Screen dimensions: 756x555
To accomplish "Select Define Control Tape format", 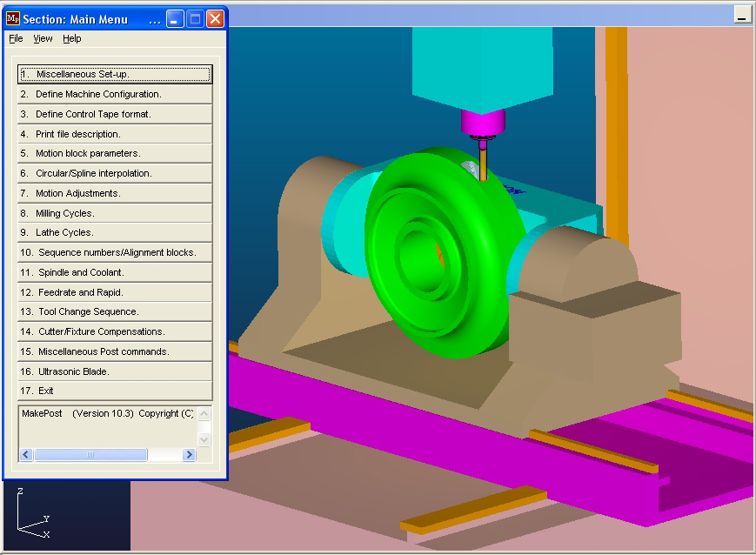I will 115,114.
